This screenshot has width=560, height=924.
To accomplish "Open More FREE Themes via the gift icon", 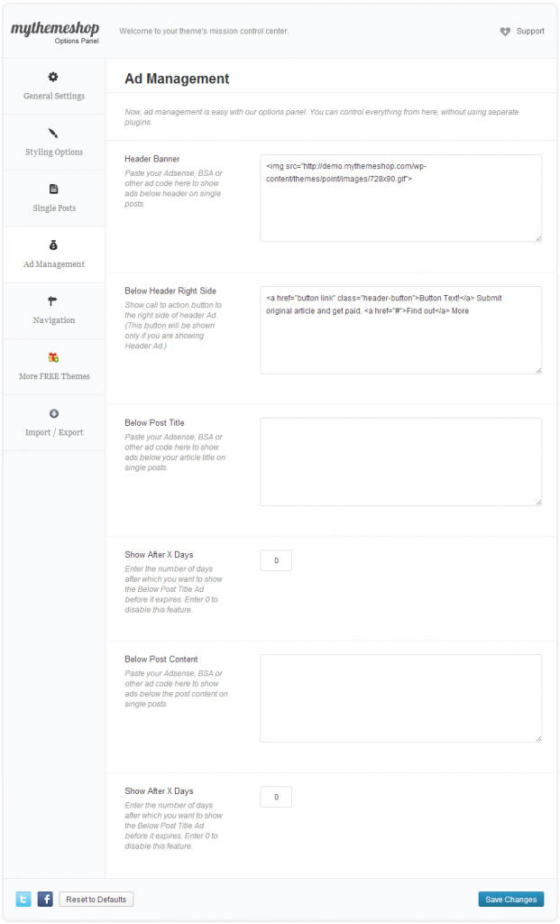I will tap(52, 356).
